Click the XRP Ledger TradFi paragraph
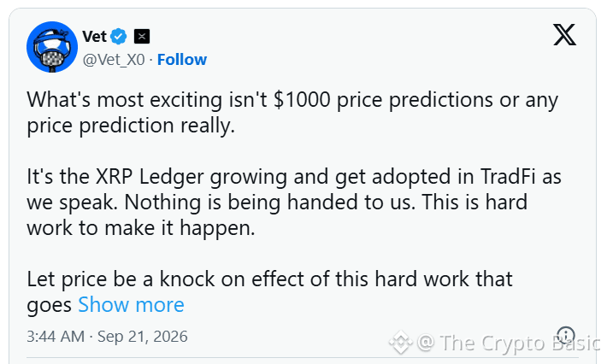607x364 pixels. 294,203
